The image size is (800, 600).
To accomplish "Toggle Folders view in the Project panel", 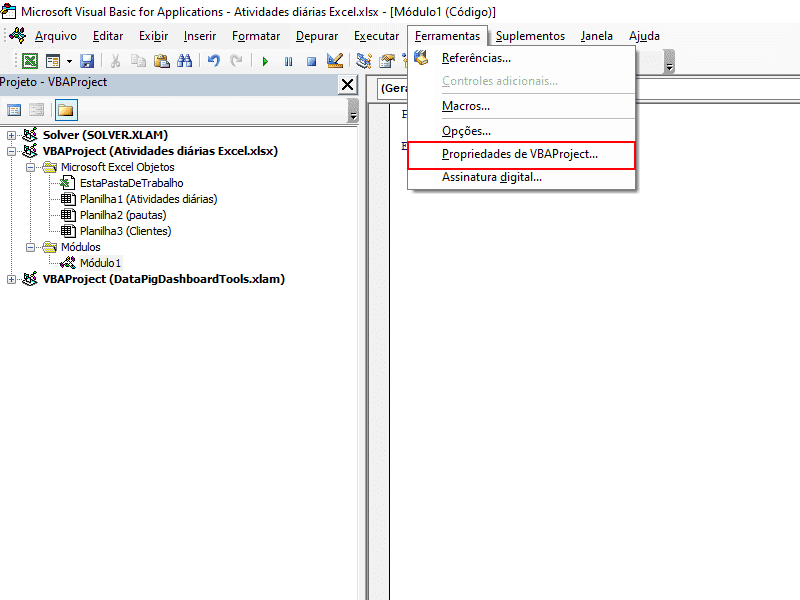I will [x=65, y=110].
